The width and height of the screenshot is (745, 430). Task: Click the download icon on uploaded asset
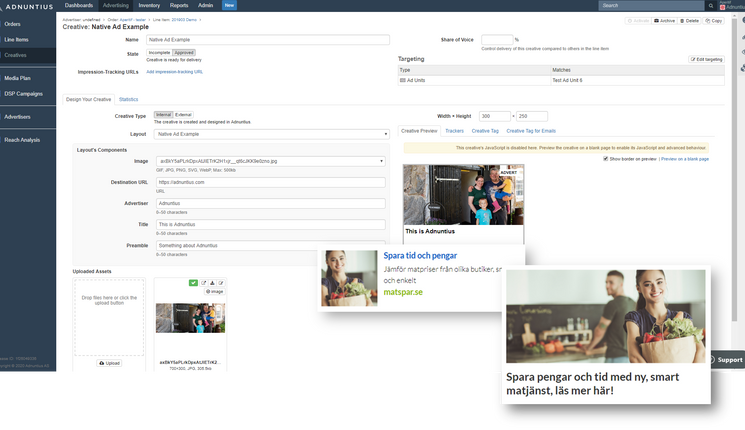pyautogui.click(x=212, y=283)
